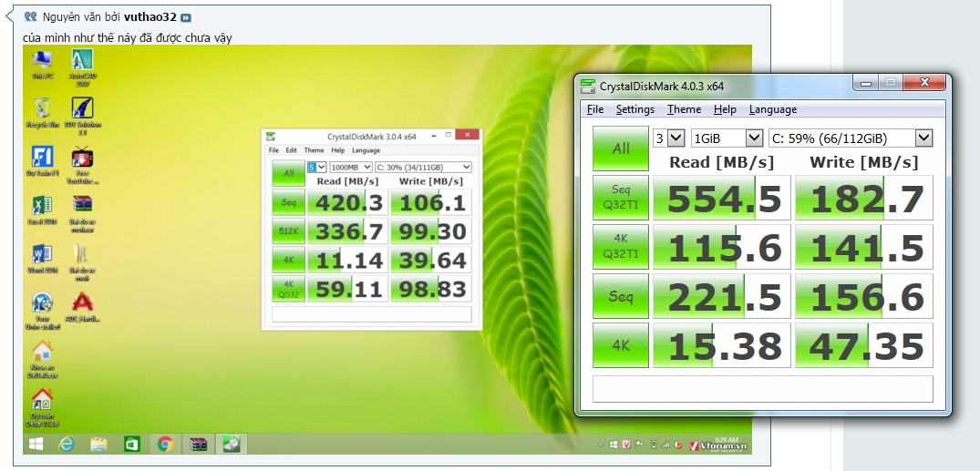The image size is (980, 471).
Task: Open 1GiB test size dropdown
Action: tap(727, 138)
